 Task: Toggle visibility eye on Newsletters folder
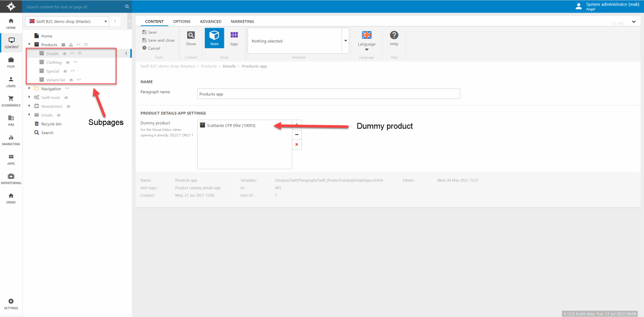[69, 107]
